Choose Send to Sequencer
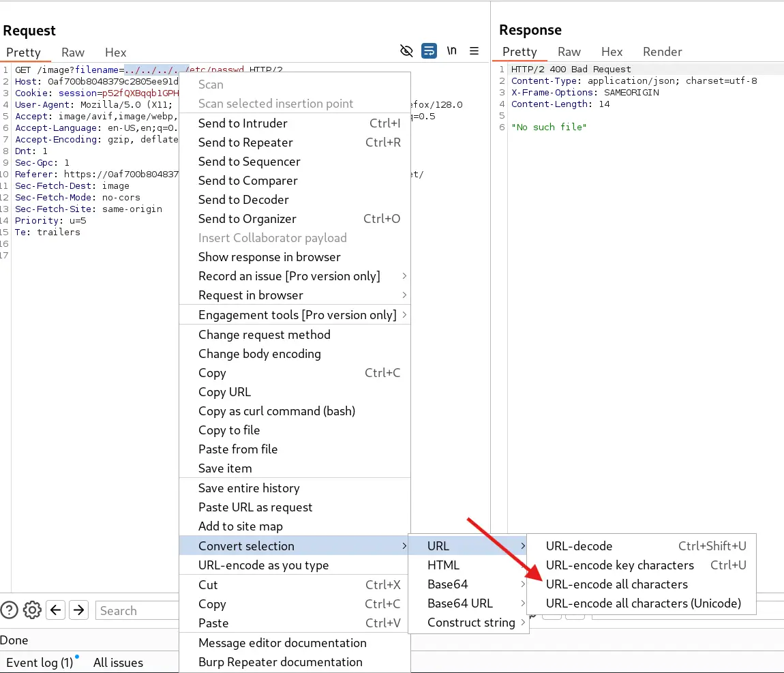 click(x=295, y=162)
